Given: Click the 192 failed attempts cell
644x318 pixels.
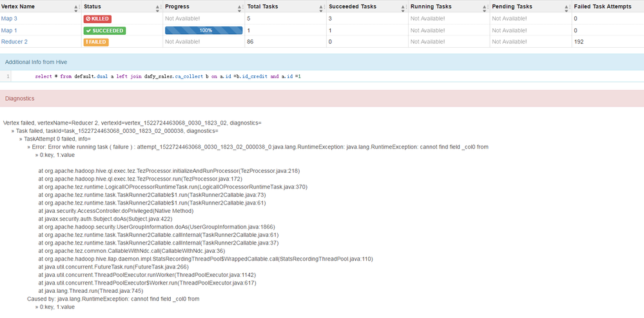Looking at the screenshot, I should click(578, 42).
